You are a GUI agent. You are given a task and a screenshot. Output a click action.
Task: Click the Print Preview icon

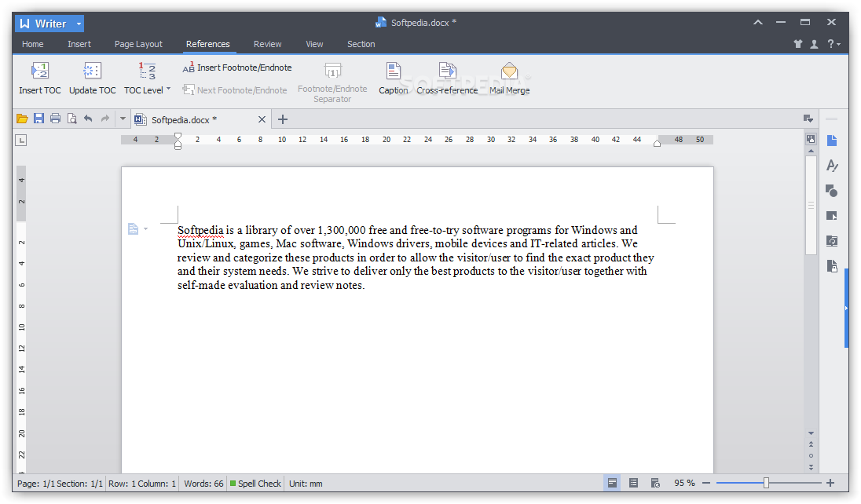pyautogui.click(x=71, y=119)
